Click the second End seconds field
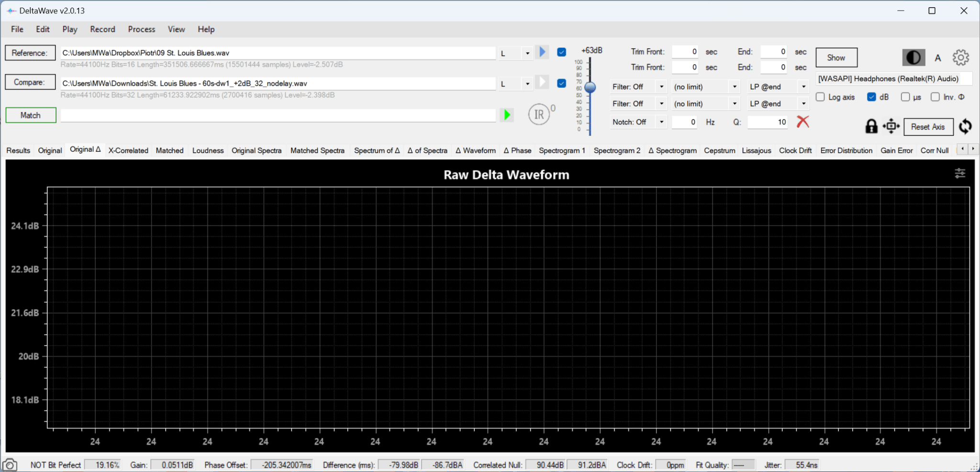The width and height of the screenshot is (980, 472). (x=774, y=67)
